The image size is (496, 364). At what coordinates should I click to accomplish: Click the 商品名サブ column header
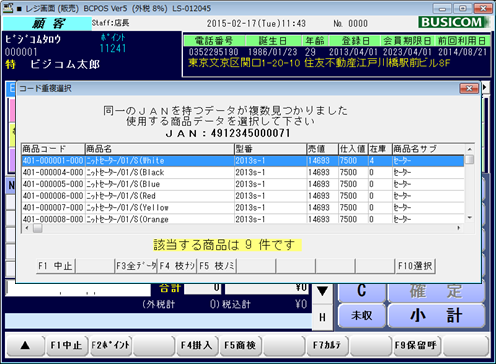(428, 149)
